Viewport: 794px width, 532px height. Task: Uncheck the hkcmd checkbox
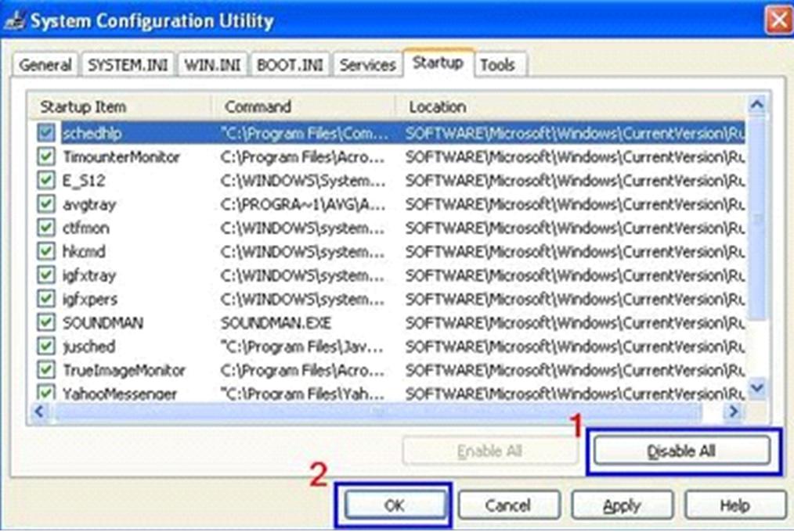click(46, 251)
